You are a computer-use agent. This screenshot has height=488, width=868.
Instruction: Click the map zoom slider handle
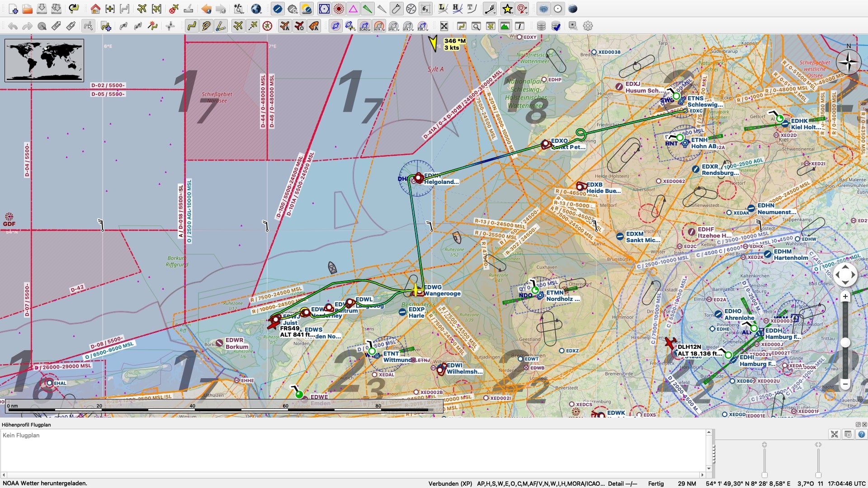[845, 343]
